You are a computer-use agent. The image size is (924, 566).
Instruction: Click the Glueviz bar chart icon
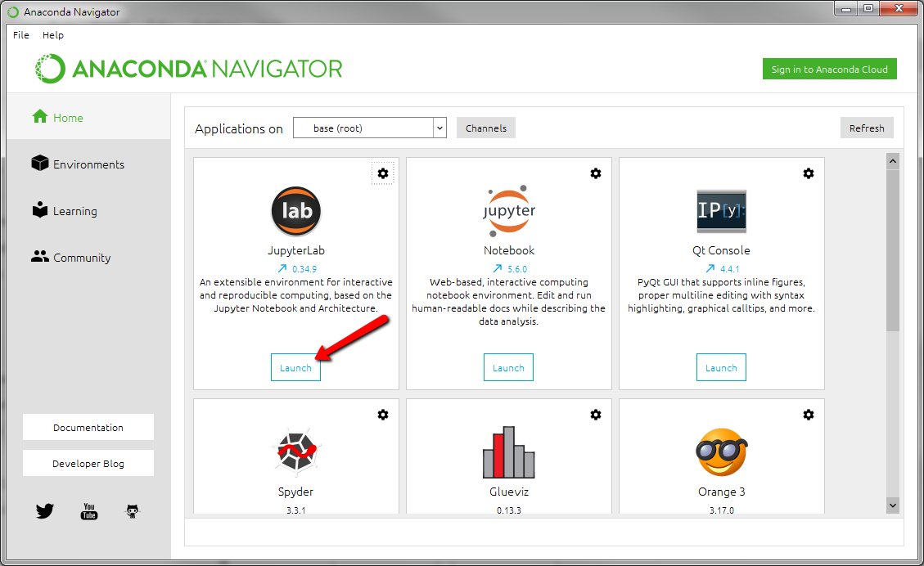[508, 451]
